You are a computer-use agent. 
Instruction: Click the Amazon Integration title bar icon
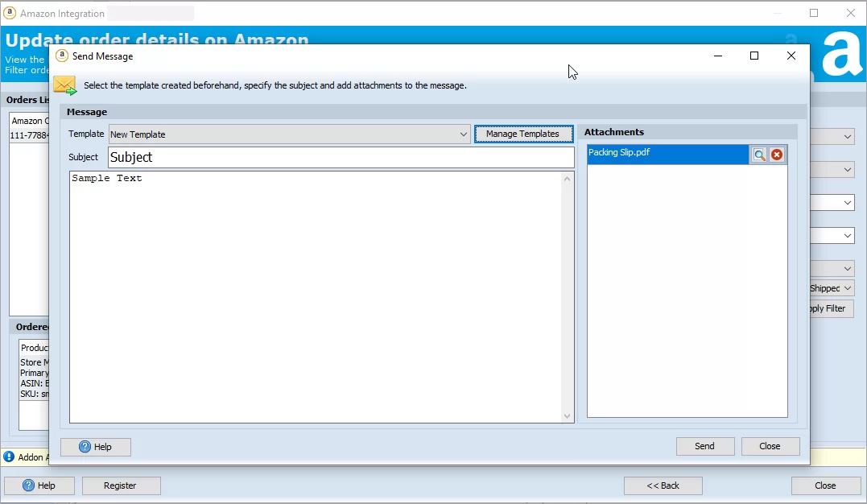11,12
